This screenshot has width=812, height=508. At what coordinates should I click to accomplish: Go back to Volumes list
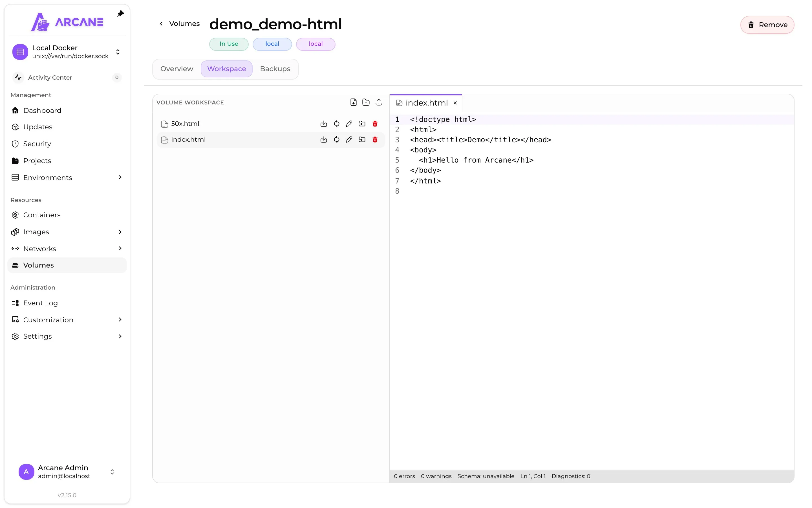pyautogui.click(x=180, y=23)
